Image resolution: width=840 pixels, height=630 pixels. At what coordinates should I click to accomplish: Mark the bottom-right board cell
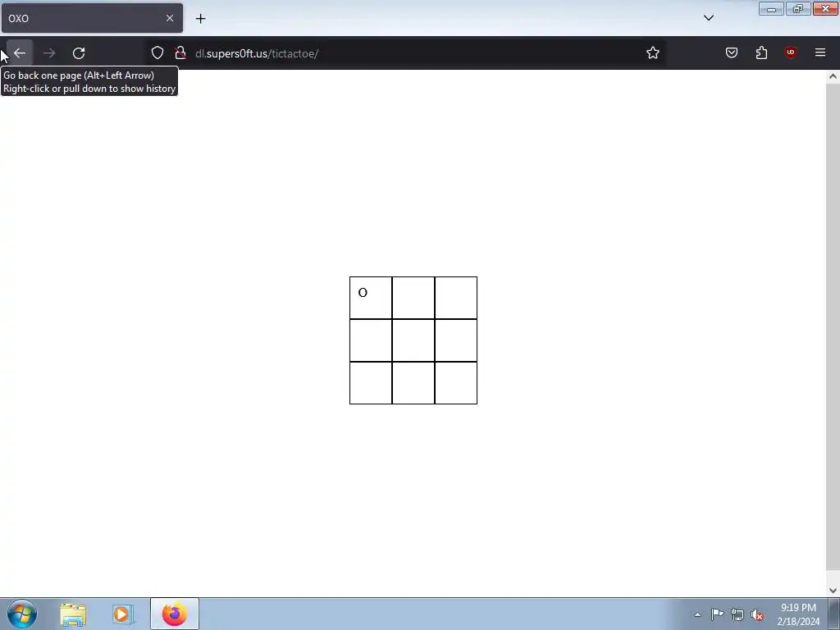pos(456,383)
